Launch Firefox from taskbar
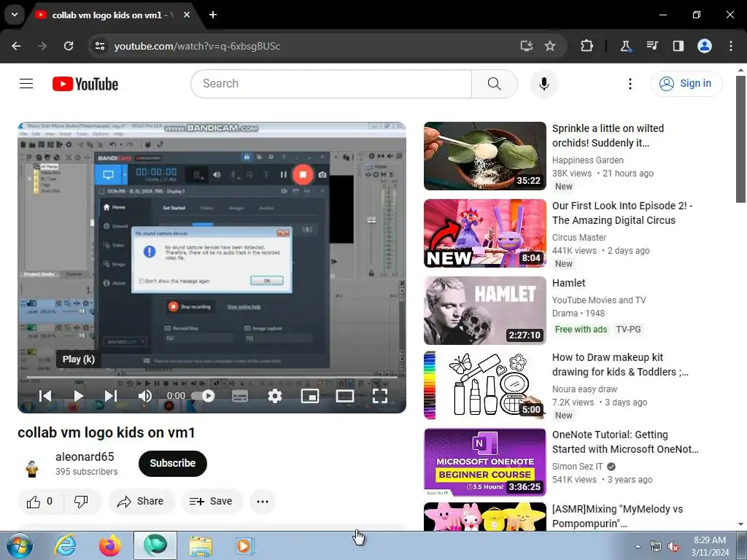Viewport: 747px width, 560px height. [x=109, y=545]
